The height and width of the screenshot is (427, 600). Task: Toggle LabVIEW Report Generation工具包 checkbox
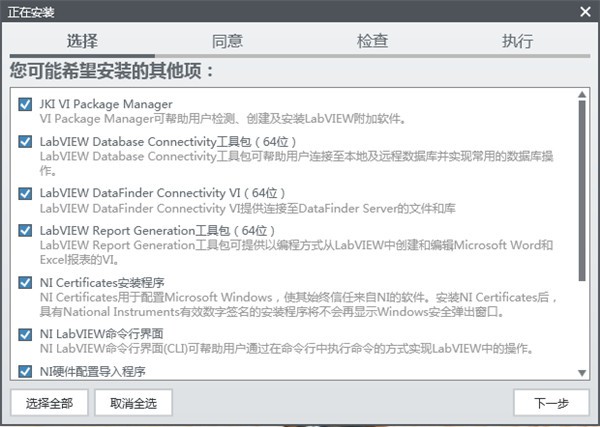(25, 231)
